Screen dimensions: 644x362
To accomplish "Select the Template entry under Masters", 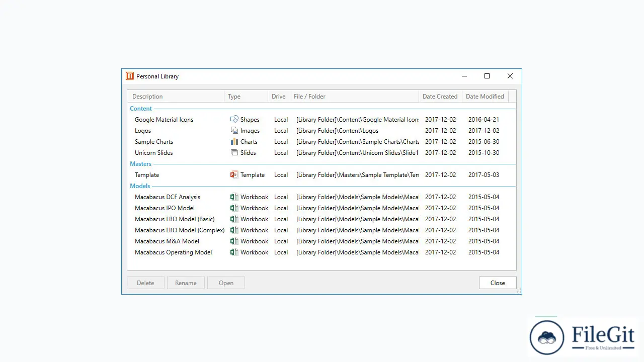I will [147, 175].
